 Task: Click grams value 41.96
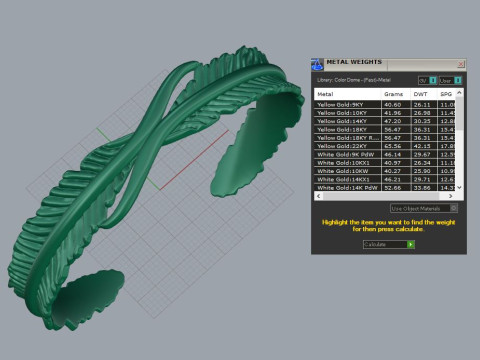coord(392,113)
